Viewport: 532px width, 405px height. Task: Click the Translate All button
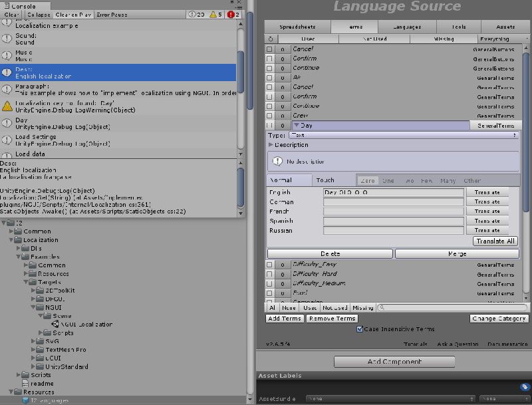click(x=495, y=241)
